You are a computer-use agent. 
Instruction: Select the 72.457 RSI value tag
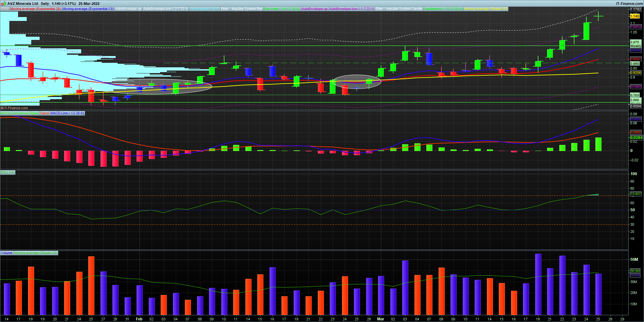point(636,194)
